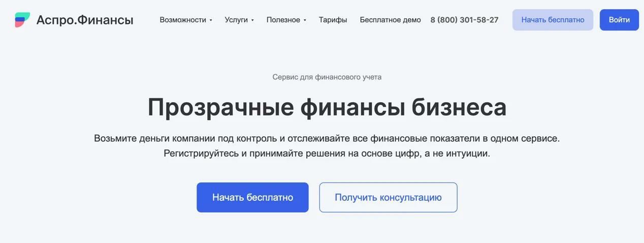644x243 pixels.
Task: Click the heading Прозрачные финансы бизнеса
Action: coord(327,107)
